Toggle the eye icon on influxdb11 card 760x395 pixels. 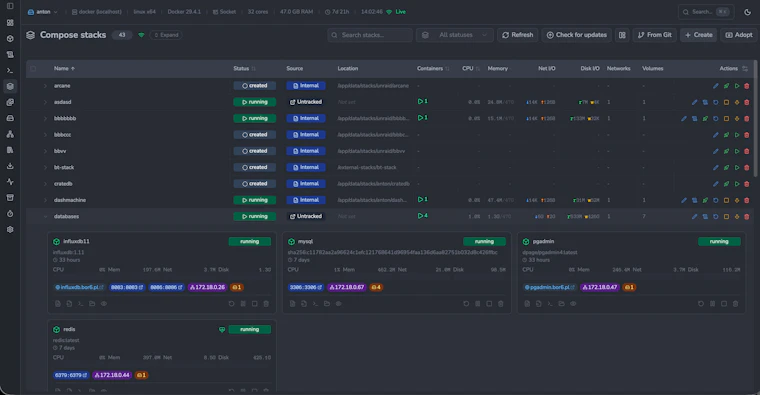tap(104, 304)
